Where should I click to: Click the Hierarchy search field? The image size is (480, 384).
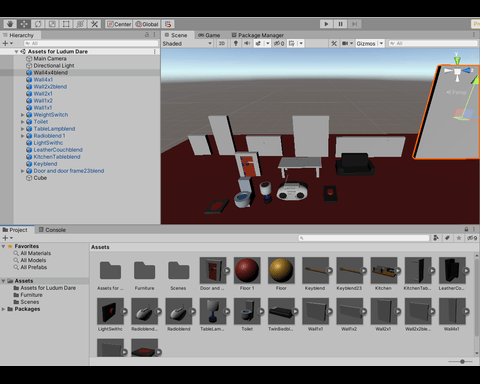[x=91, y=43]
